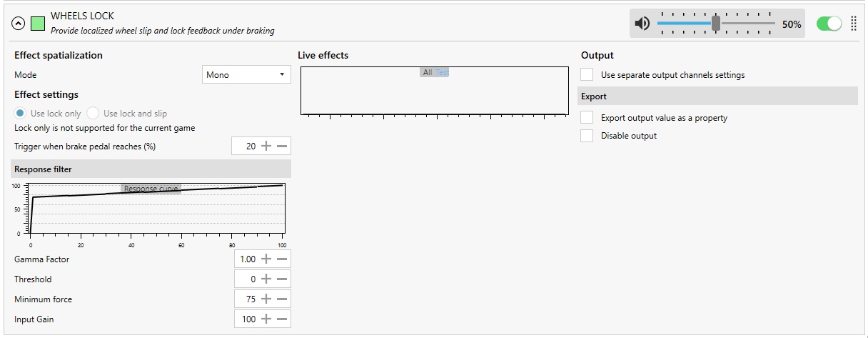This screenshot has height=338, width=868.
Task: Mute the effect using the speaker icon
Action: click(642, 24)
